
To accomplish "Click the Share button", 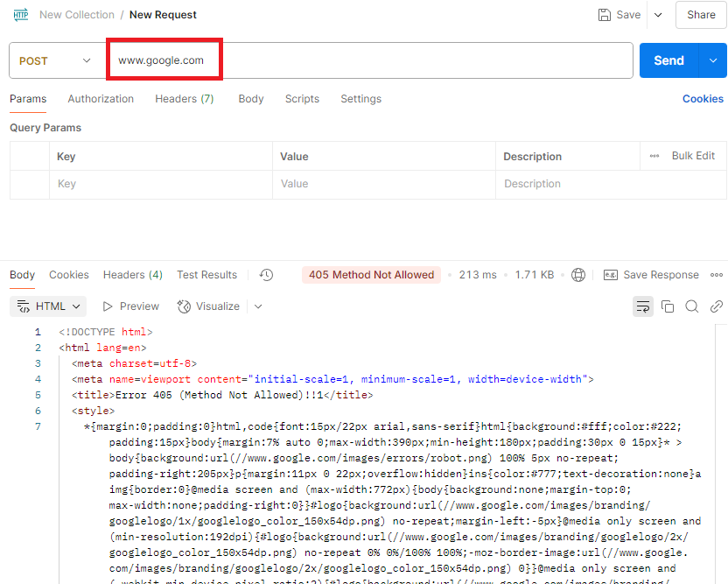I will point(701,15).
